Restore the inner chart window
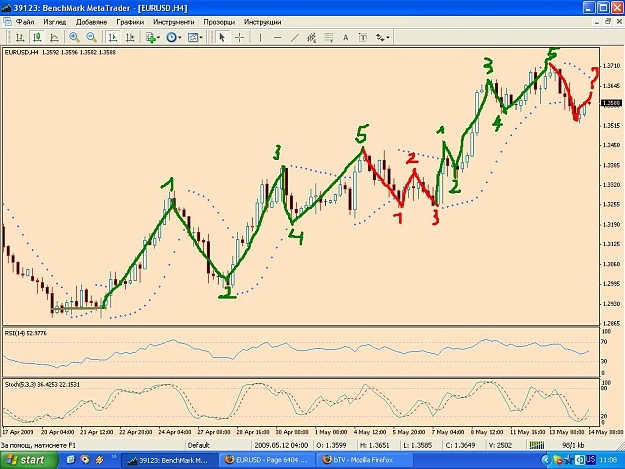The height and width of the screenshot is (469, 625). [x=608, y=22]
